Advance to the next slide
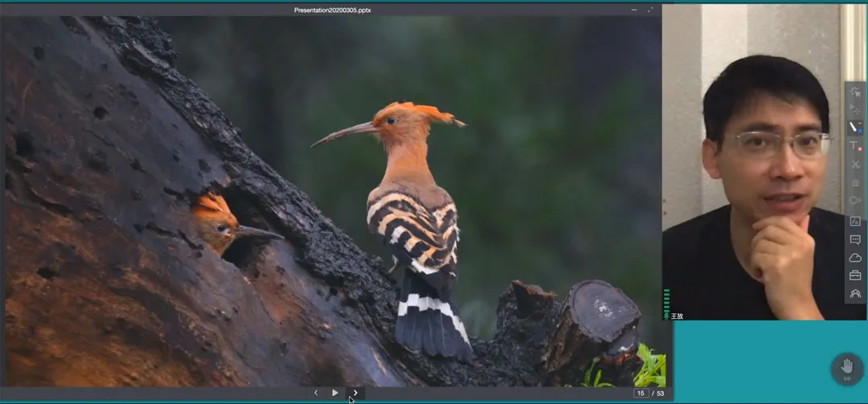 tap(355, 393)
